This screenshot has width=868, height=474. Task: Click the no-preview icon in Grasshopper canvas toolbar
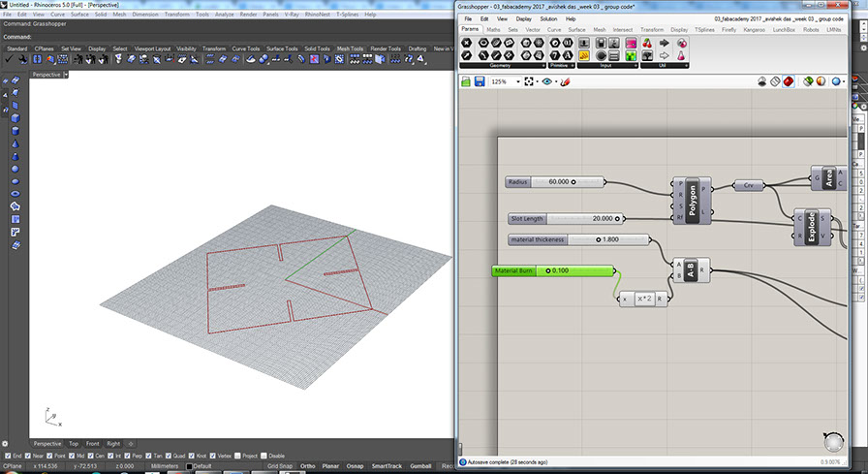762,81
